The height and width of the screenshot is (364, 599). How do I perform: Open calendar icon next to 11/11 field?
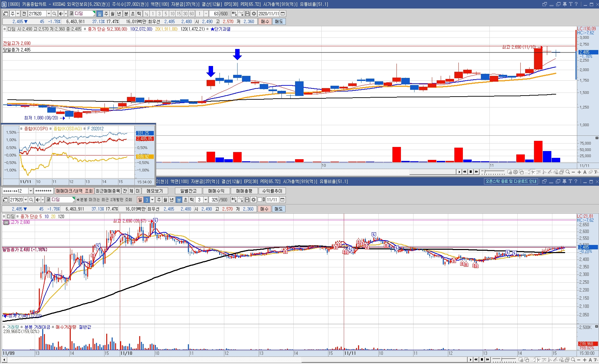pos(282,200)
